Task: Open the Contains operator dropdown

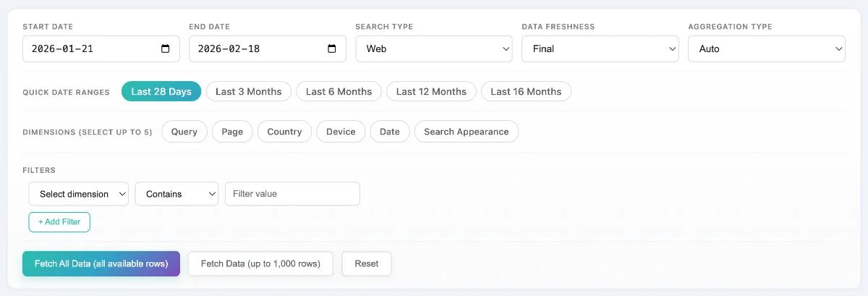Action: (176, 194)
